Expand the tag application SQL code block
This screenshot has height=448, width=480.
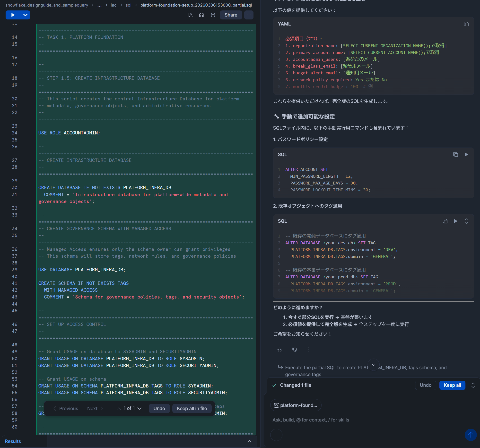(x=466, y=221)
